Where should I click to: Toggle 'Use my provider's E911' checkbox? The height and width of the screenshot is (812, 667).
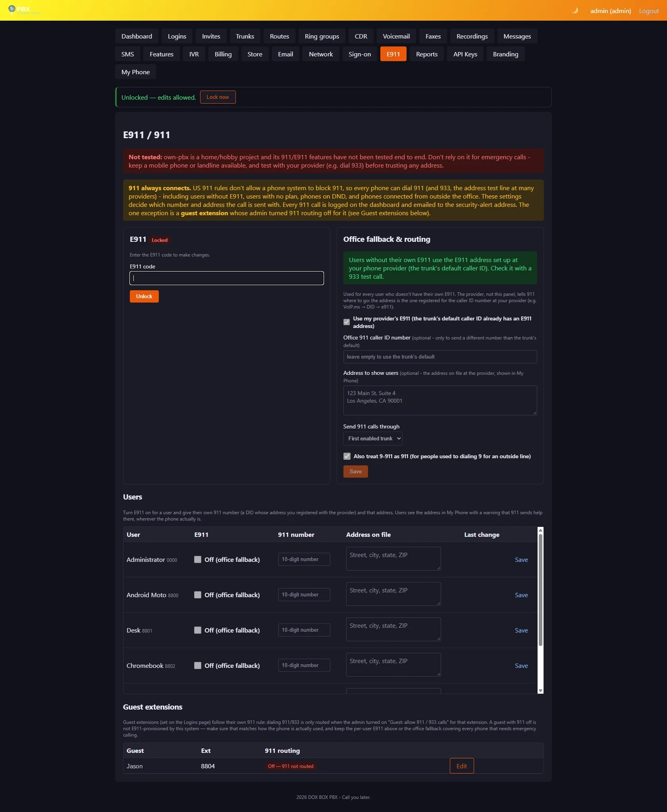pos(347,322)
